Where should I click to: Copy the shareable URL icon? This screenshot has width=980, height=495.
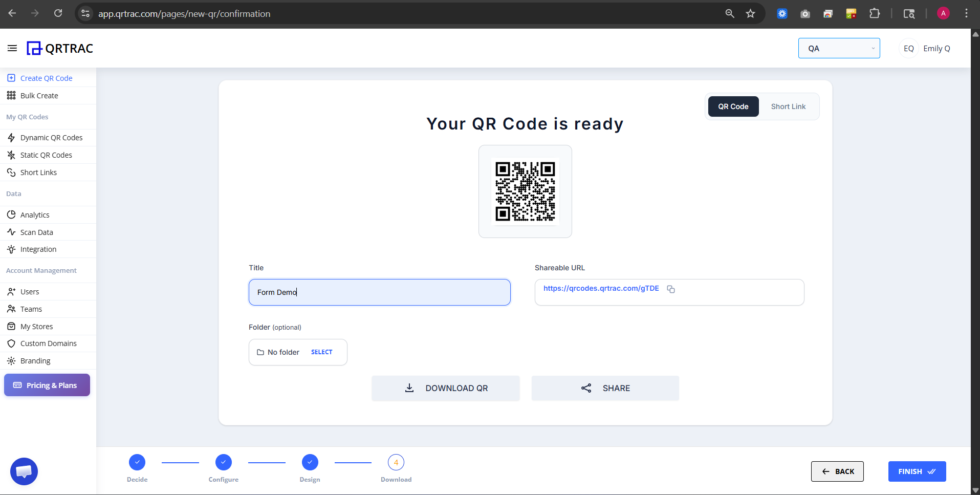pos(671,289)
